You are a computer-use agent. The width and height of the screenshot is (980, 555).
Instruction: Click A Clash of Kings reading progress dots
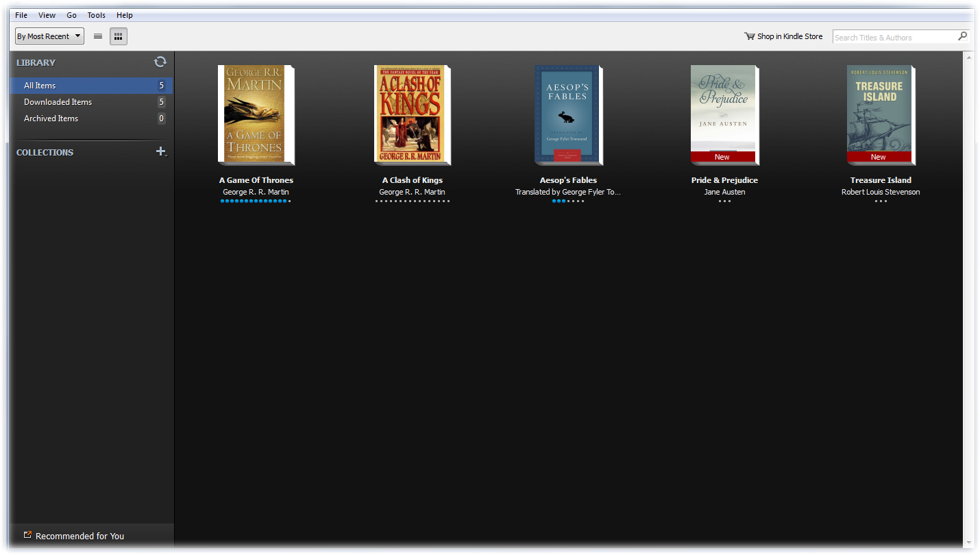[412, 201]
